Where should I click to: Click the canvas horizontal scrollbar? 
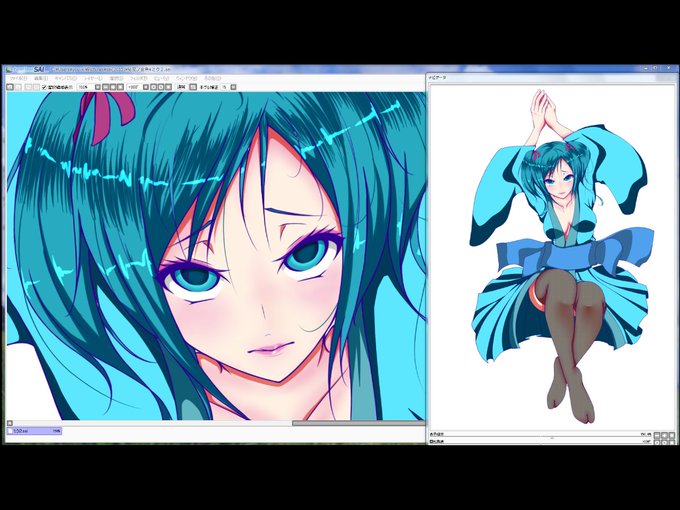pyautogui.click(x=359, y=423)
